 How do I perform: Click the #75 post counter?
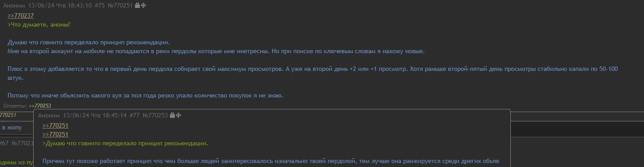click(100, 6)
